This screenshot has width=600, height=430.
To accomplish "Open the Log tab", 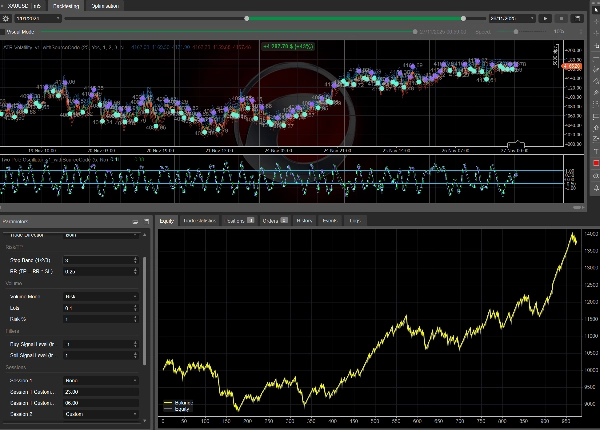I will [355, 221].
